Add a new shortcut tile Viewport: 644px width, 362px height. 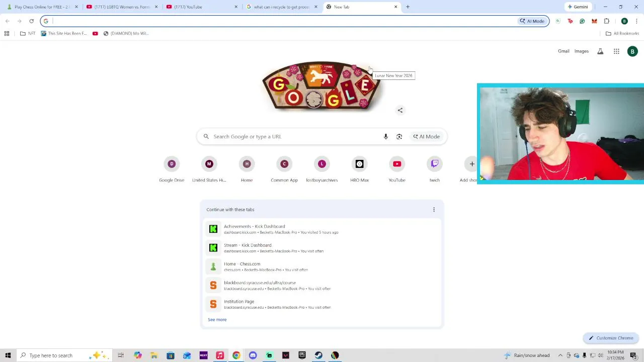(471, 164)
